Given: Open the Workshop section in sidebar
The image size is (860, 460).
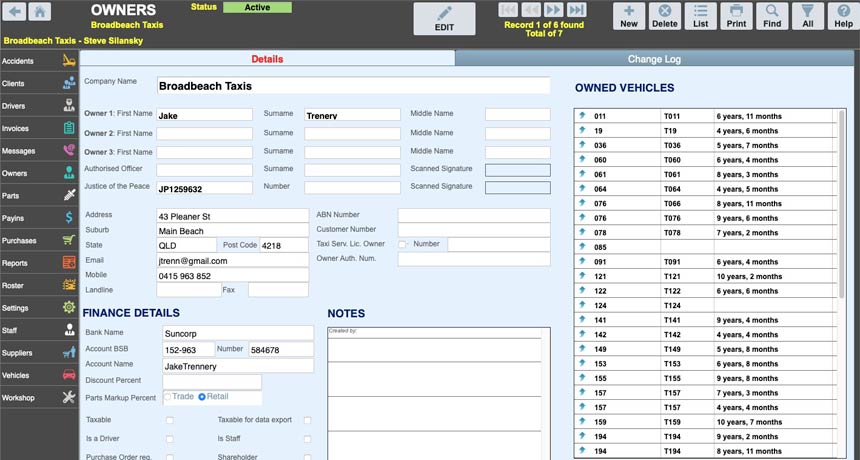Looking at the screenshot, I should [40, 398].
